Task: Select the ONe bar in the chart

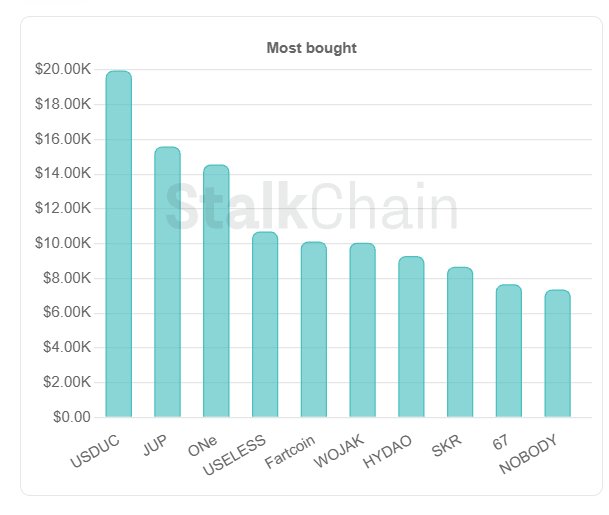Action: click(216, 291)
